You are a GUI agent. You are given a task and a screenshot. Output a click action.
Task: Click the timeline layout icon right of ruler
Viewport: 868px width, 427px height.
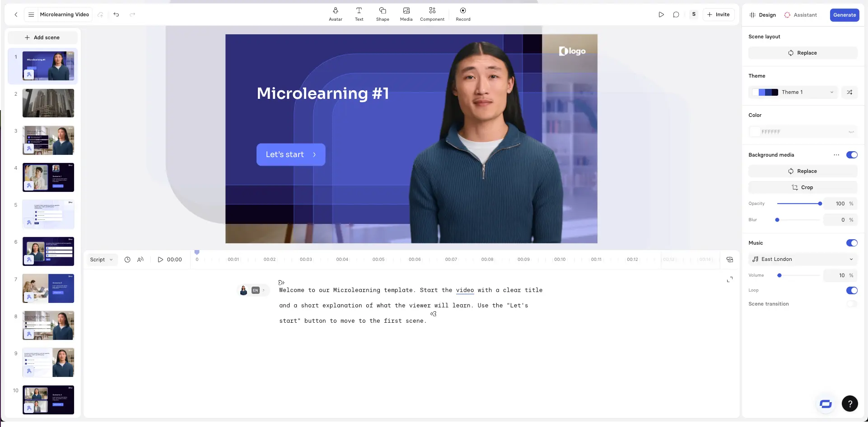click(x=730, y=260)
